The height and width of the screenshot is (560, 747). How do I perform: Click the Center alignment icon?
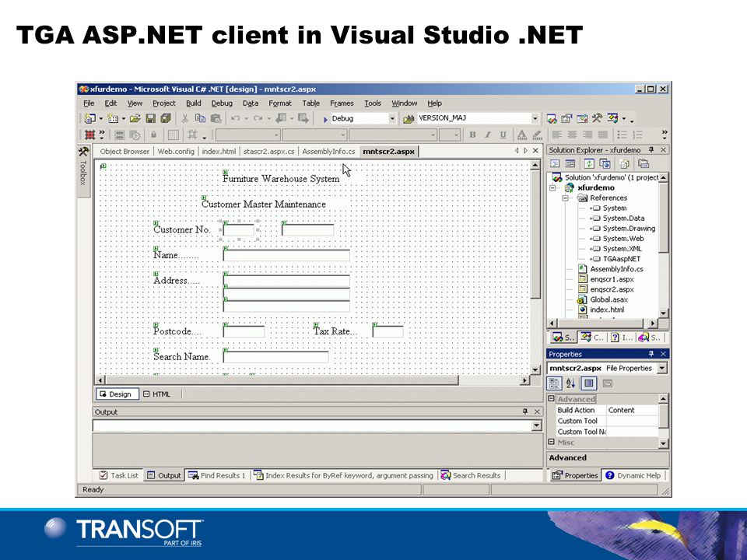tap(572, 135)
